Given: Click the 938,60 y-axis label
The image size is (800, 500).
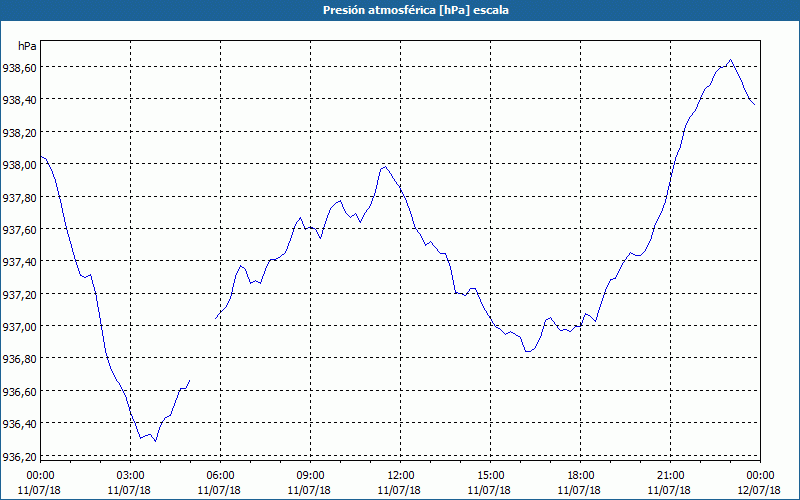Looking at the screenshot, I should click(19, 67).
